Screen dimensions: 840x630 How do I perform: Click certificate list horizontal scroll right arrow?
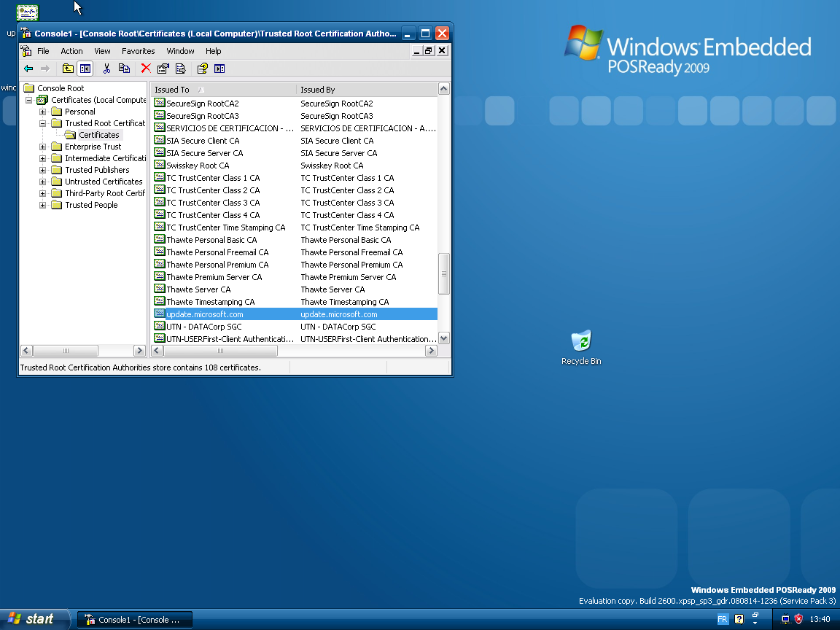[x=431, y=351]
